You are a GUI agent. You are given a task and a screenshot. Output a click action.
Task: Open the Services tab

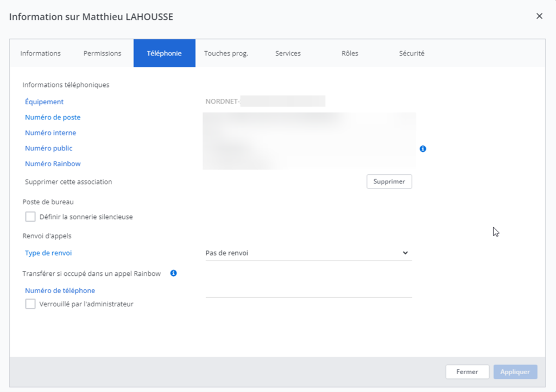point(288,53)
